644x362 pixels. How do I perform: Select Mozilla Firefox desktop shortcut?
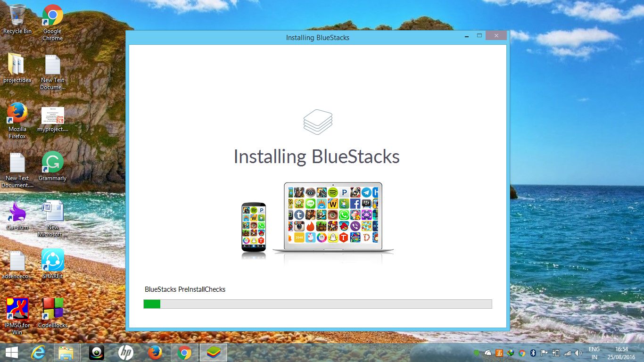tap(17, 121)
